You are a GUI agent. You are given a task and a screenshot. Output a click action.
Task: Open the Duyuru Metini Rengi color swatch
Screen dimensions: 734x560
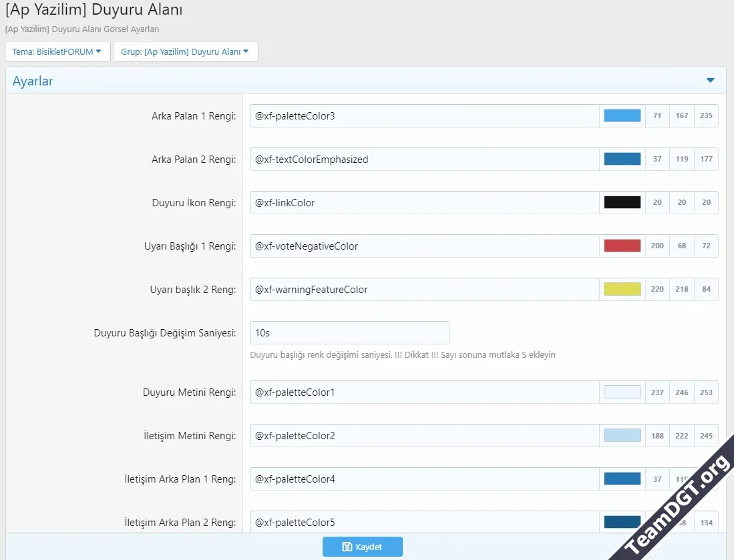622,392
